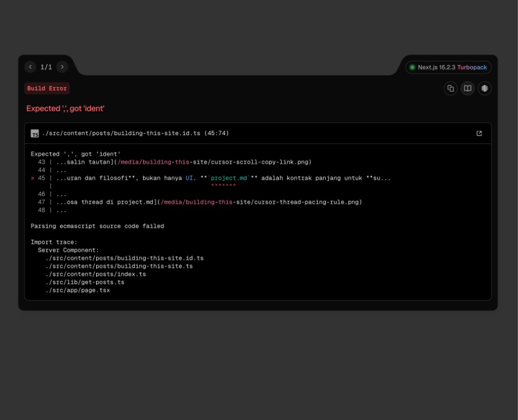Click building-this-site.ts in import trace

[x=119, y=266]
